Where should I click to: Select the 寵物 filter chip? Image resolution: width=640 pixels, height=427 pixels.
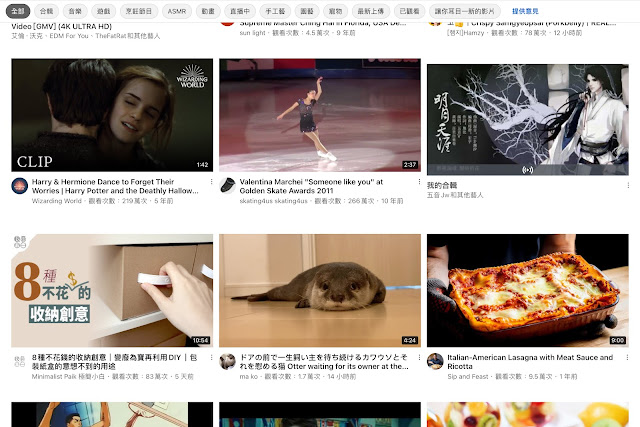tap(336, 11)
